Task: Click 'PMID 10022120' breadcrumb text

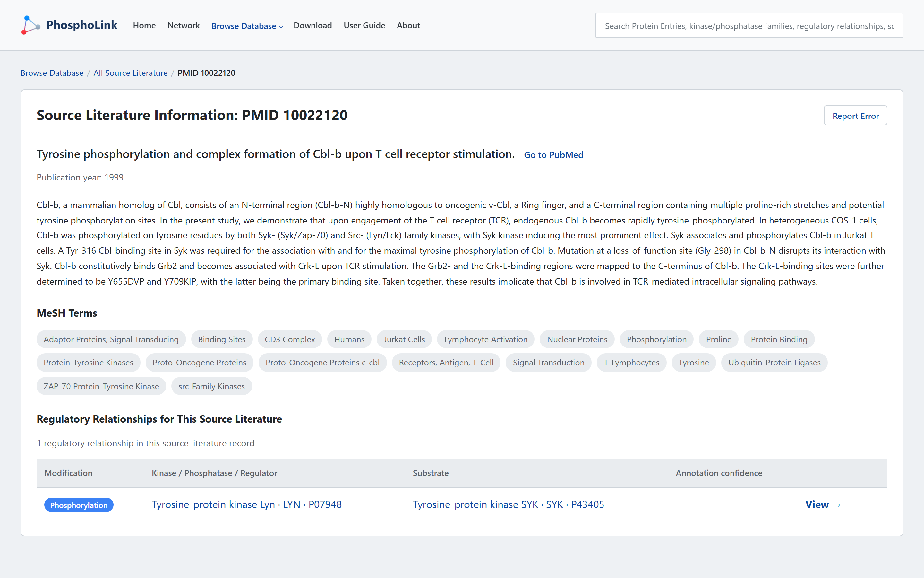Action: (207, 73)
